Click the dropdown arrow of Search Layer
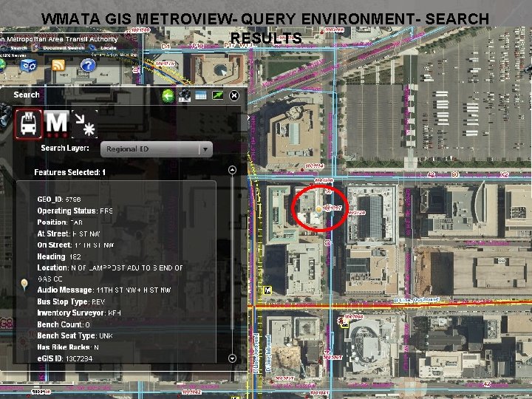 205,149
